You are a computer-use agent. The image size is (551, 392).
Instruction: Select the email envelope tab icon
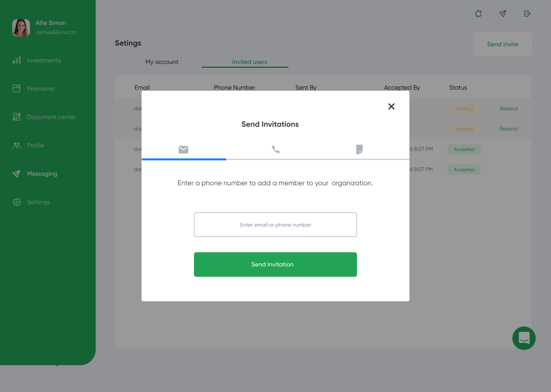pos(183,149)
